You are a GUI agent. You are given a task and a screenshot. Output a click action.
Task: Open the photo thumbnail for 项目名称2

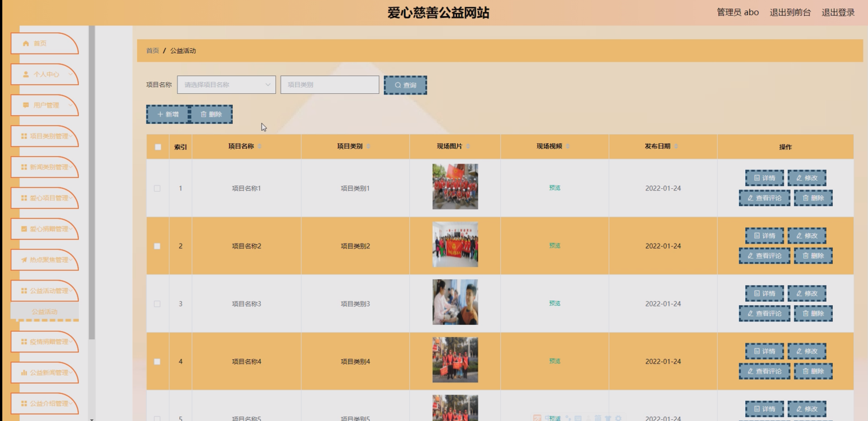tap(455, 244)
